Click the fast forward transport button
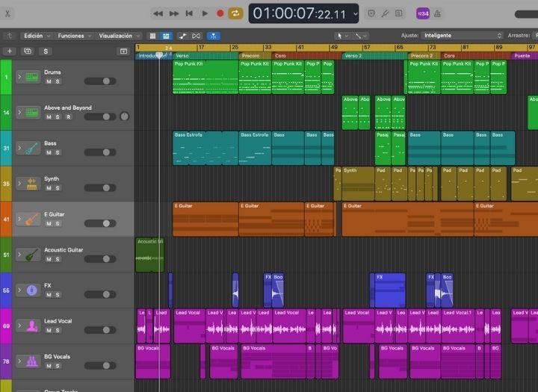This screenshot has height=392, width=538. [174, 13]
